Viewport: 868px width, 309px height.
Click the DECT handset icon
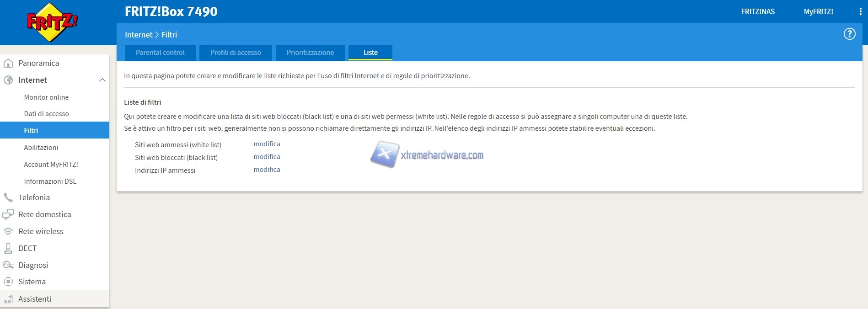(x=8, y=248)
